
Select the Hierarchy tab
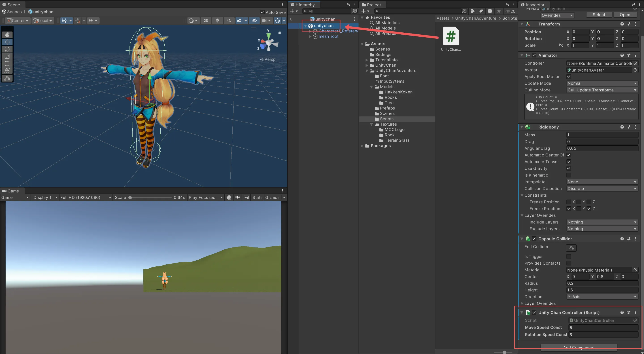pos(304,5)
